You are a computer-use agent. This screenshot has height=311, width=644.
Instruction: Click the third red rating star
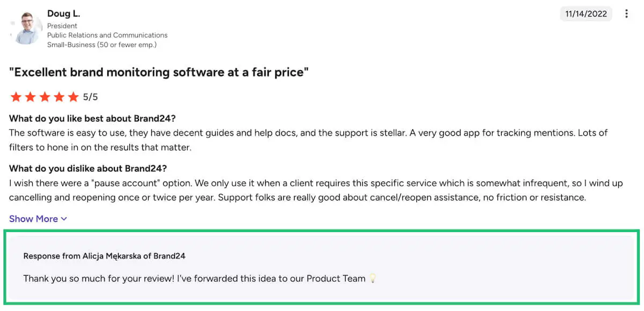click(45, 97)
